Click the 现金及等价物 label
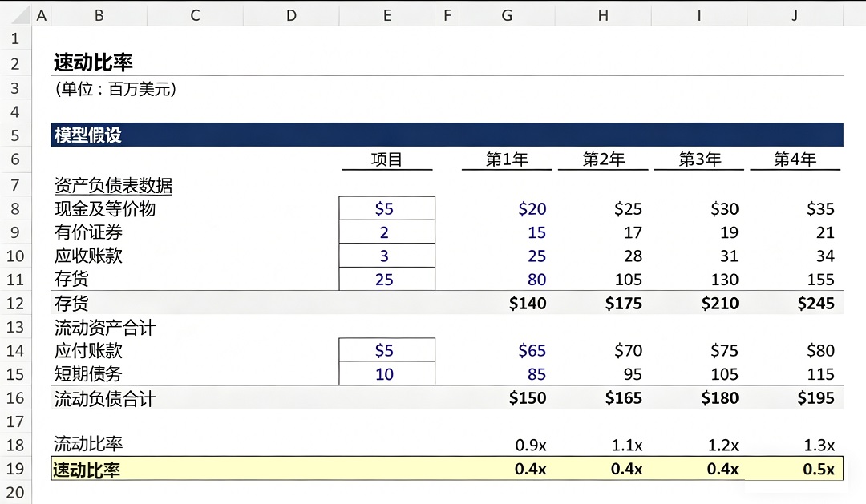This screenshot has height=504, width=866. [105, 208]
